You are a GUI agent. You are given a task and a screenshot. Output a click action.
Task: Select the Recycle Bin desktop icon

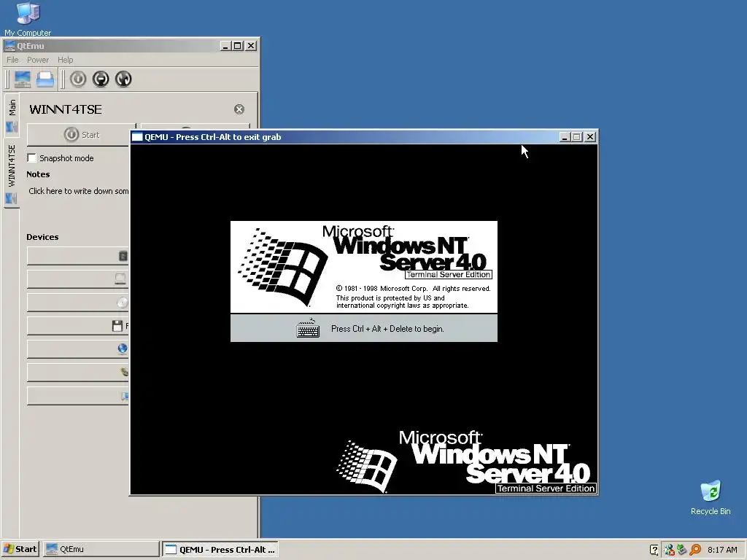coord(711,497)
